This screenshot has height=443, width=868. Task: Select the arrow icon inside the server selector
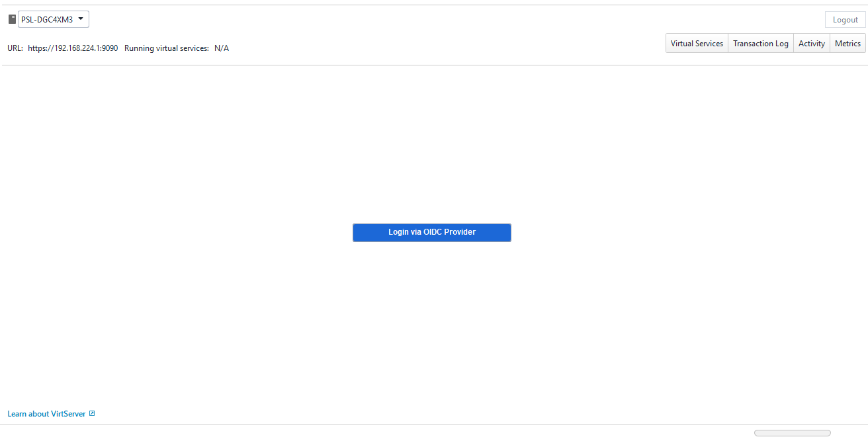click(80, 19)
